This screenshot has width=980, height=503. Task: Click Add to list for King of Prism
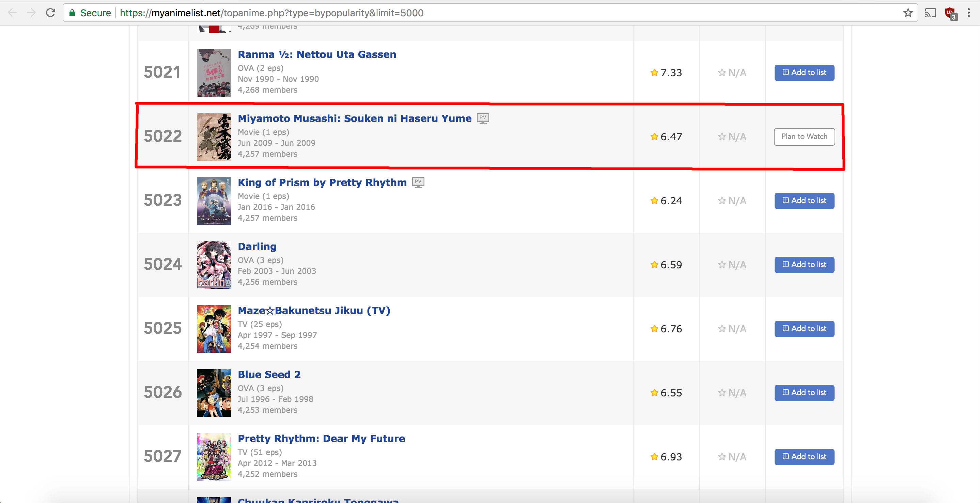click(804, 201)
